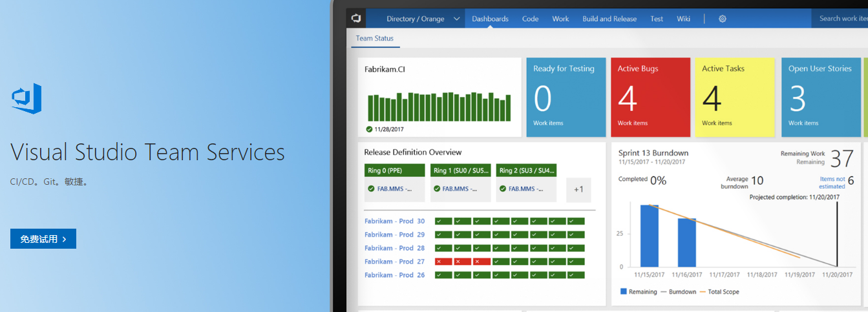The width and height of the screenshot is (868, 312).
Task: Open the Build and Release menu
Action: click(609, 19)
